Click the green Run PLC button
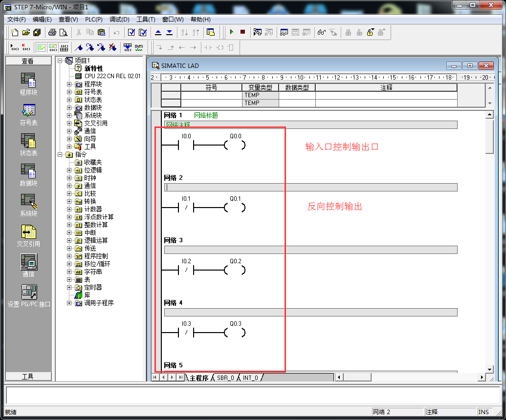The image size is (506, 420). tap(232, 32)
